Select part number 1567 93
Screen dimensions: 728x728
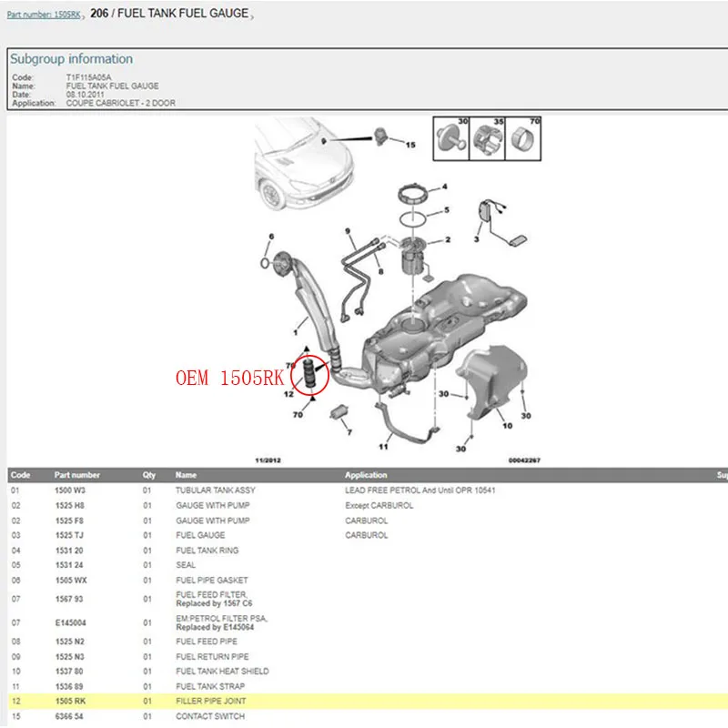tap(69, 599)
